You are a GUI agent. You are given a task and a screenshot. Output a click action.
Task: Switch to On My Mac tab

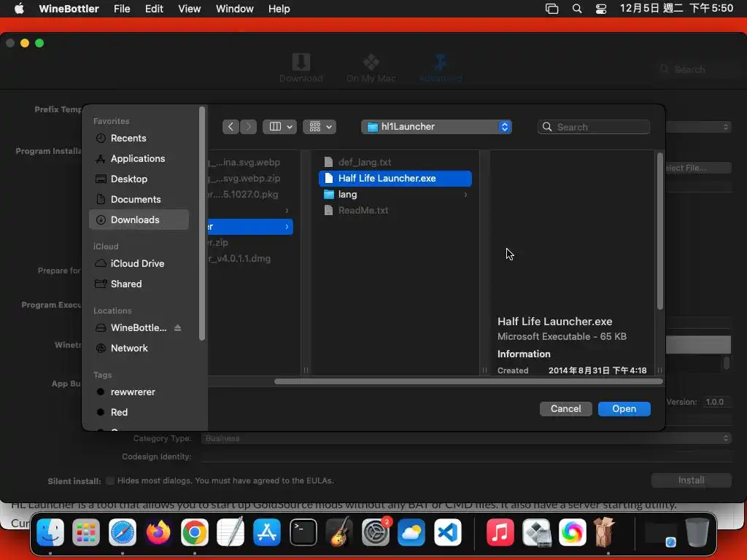(x=371, y=68)
